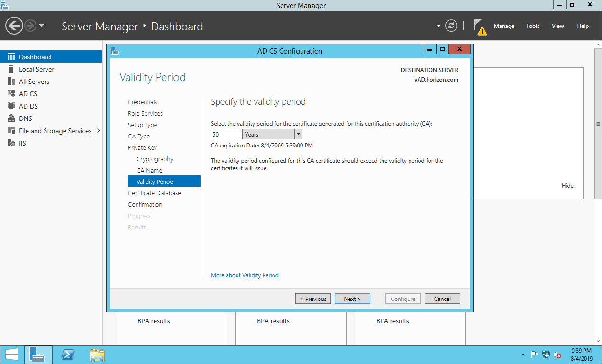
Task: Open File Explorer from the taskbar
Action: (x=97, y=355)
